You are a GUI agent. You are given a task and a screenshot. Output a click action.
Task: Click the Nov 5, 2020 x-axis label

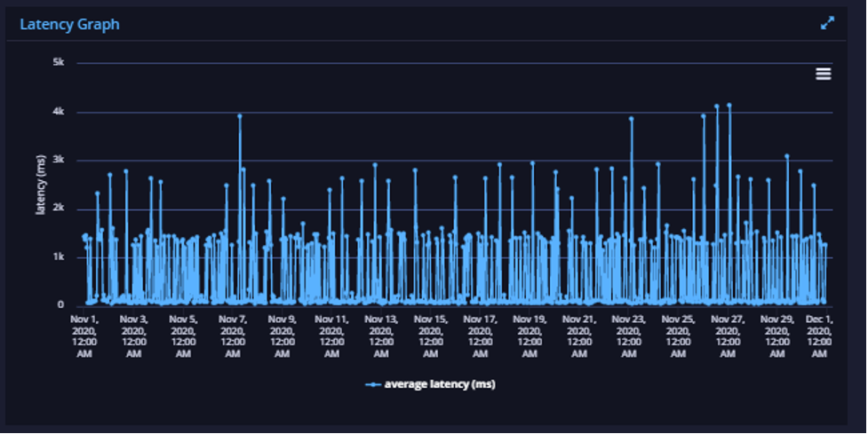183,336
